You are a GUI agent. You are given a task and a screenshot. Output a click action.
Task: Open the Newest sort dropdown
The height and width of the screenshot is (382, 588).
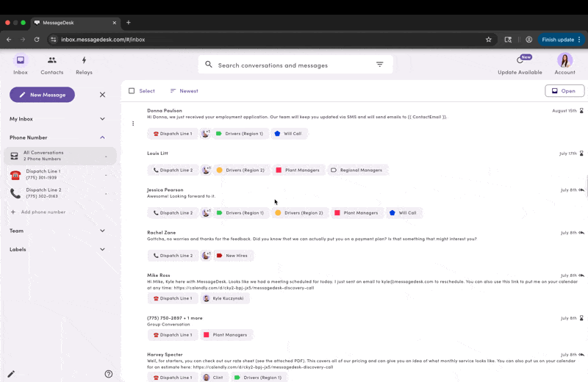184,90
